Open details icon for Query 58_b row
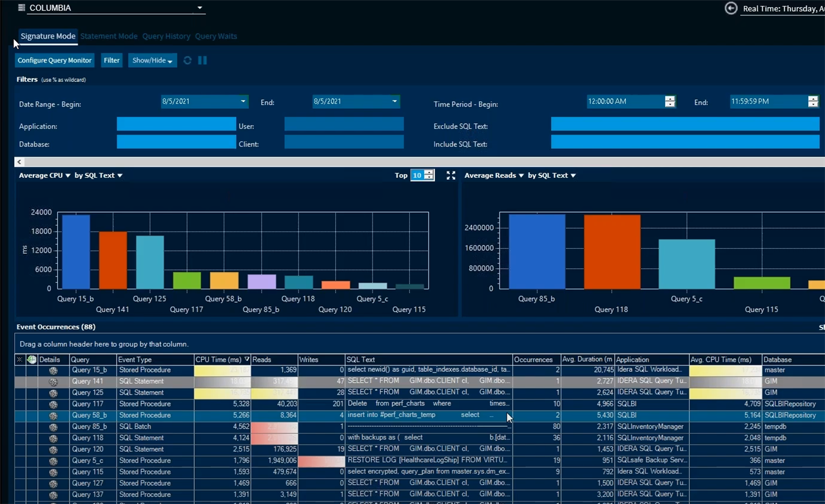Viewport: 825px width, 504px height. [53, 416]
